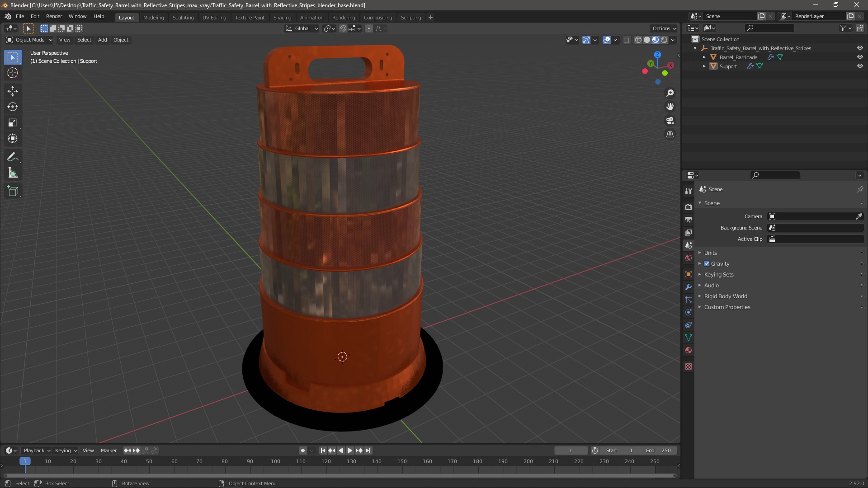The image size is (868, 488).
Task: Open the Global orientation dropdown
Action: (302, 28)
